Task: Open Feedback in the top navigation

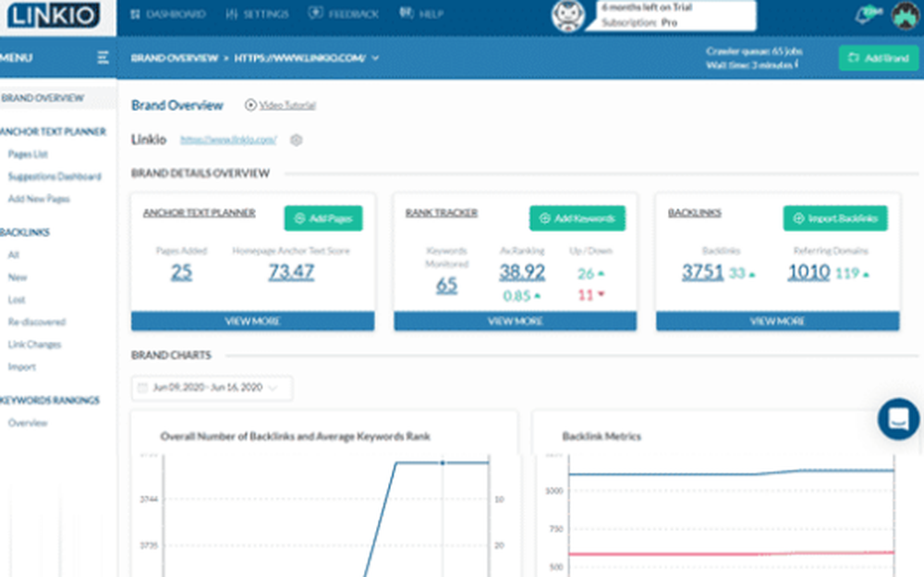Action: click(344, 14)
